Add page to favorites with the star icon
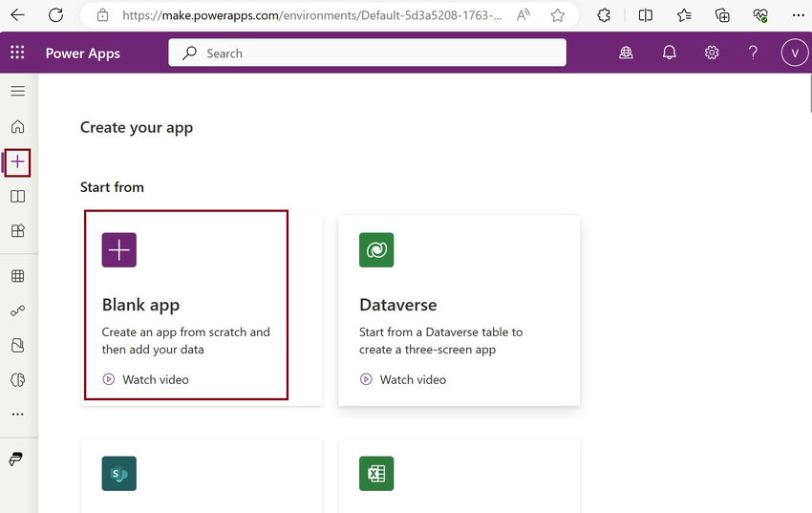This screenshot has height=513, width=812. 558,15
